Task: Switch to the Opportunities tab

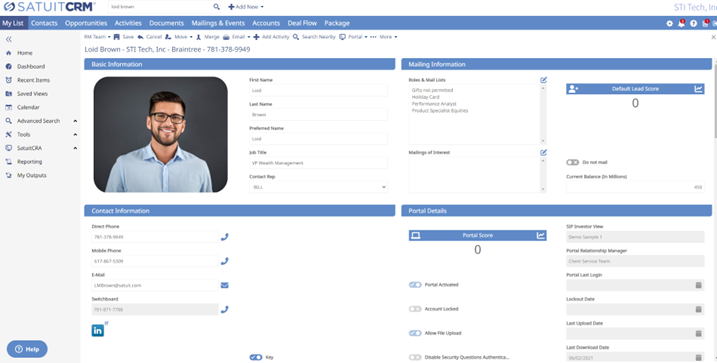Action: [86, 23]
